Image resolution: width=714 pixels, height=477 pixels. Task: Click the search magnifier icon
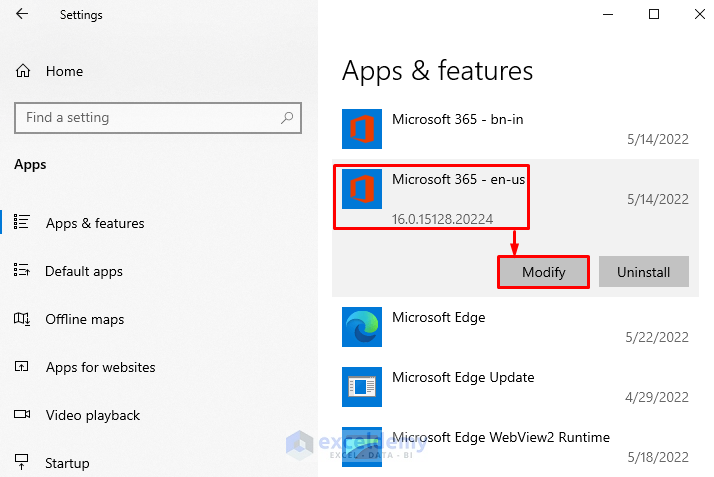(287, 118)
